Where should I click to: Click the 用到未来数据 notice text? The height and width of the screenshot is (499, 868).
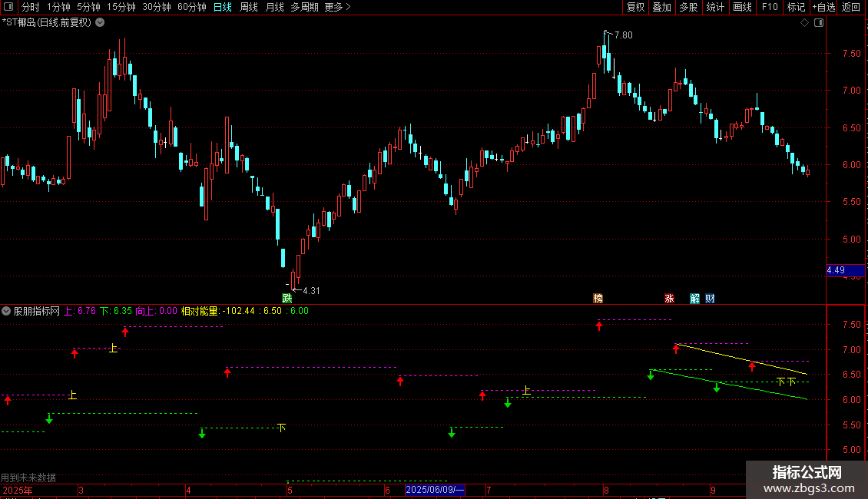pyautogui.click(x=28, y=478)
